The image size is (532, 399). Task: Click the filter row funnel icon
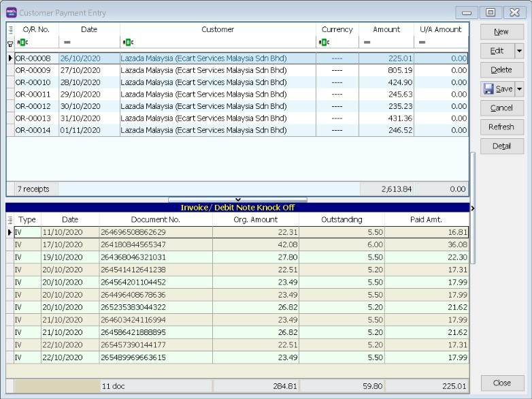pos(10,43)
